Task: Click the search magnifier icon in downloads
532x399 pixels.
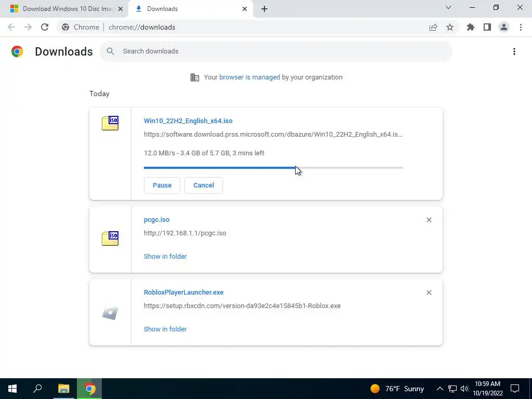Action: click(110, 51)
